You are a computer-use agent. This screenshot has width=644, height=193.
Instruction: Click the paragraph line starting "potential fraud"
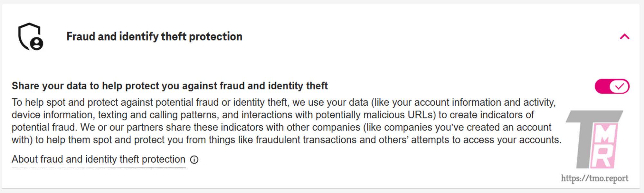pos(281,127)
